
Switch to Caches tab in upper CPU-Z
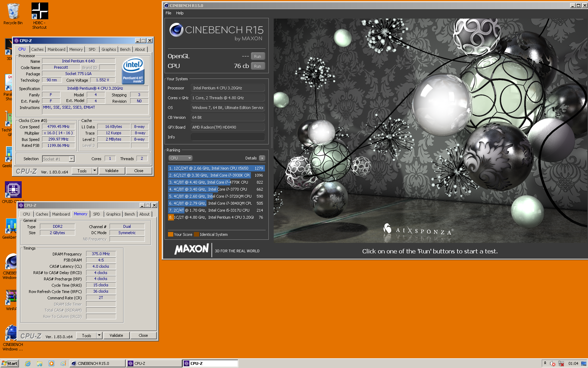pos(37,49)
